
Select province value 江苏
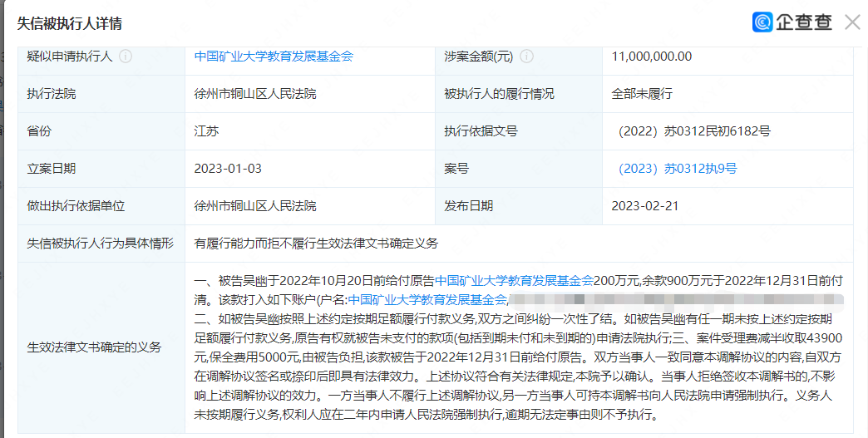[x=206, y=131]
